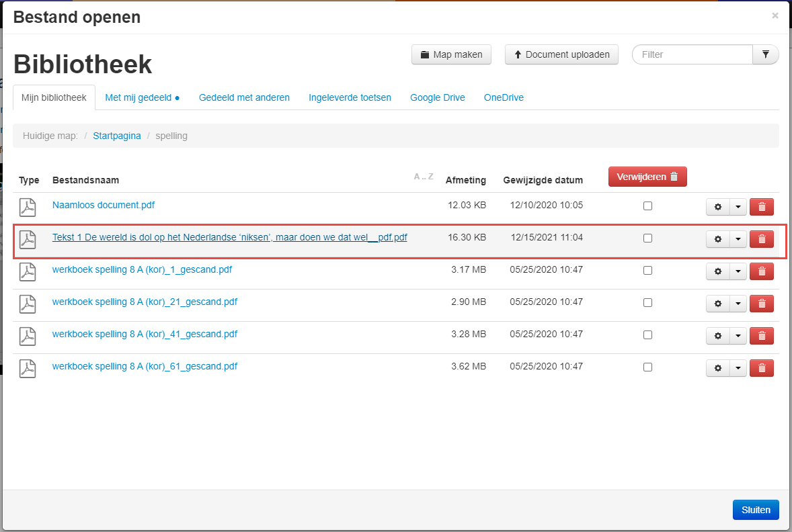Open werkboek spelling 8 A (kor)_1_gescand.pdf link

pos(142,269)
